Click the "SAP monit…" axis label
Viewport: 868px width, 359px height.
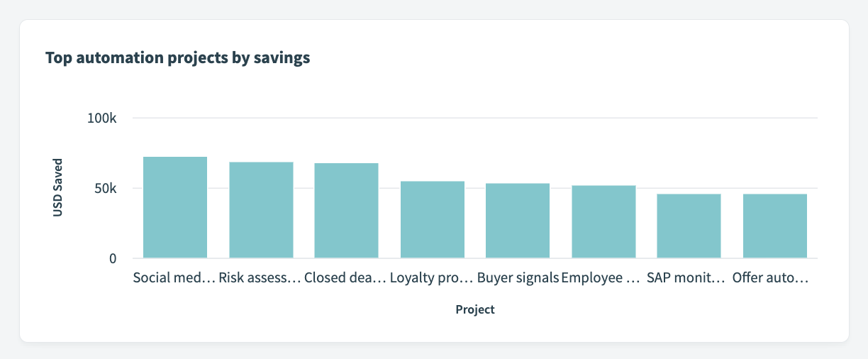[686, 278]
